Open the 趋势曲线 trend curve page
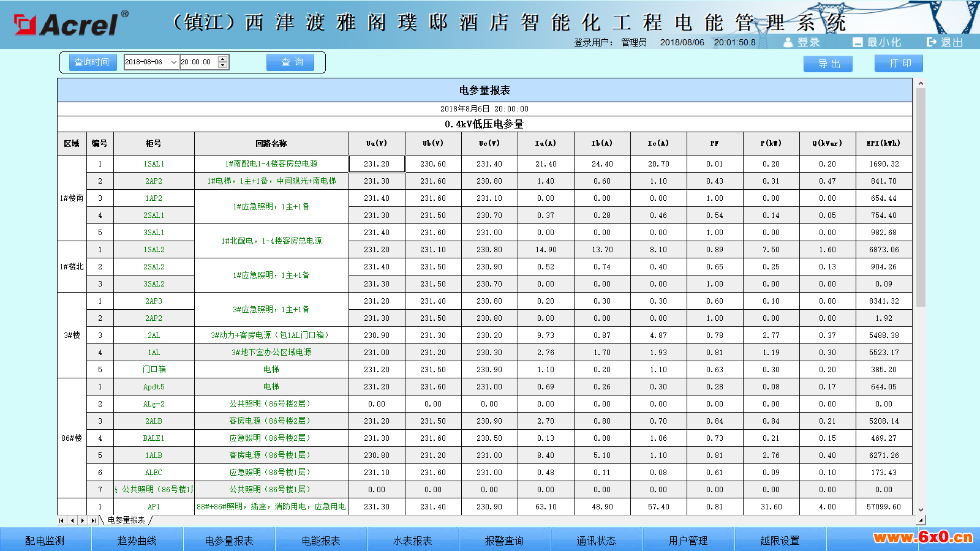This screenshot has height=551, width=980. point(137,541)
